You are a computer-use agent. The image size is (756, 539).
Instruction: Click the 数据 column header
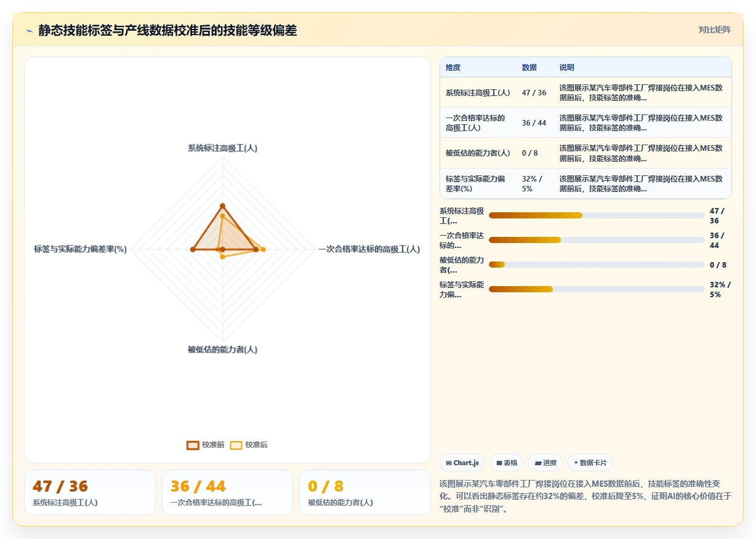[x=529, y=68]
